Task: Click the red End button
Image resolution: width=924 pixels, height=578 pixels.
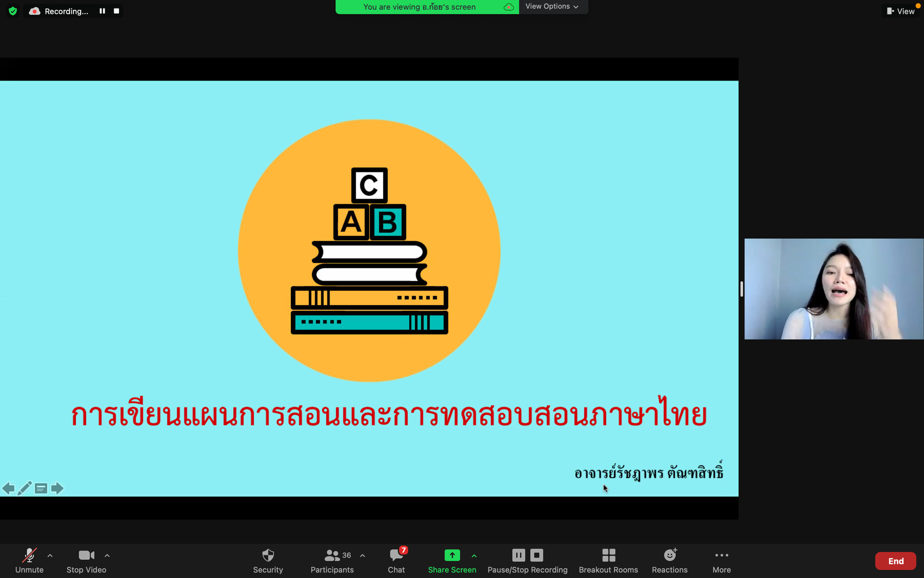Action: pos(896,561)
